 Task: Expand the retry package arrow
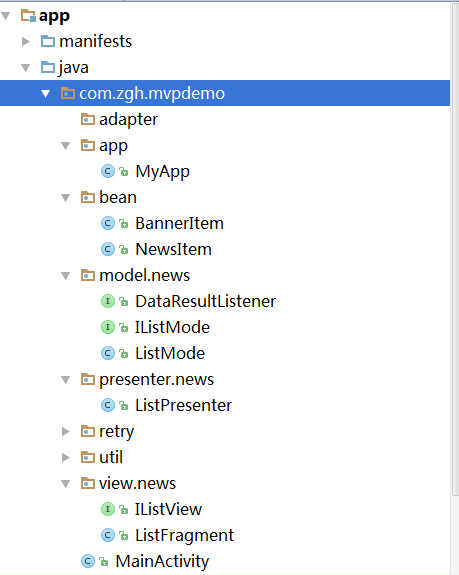click(66, 431)
